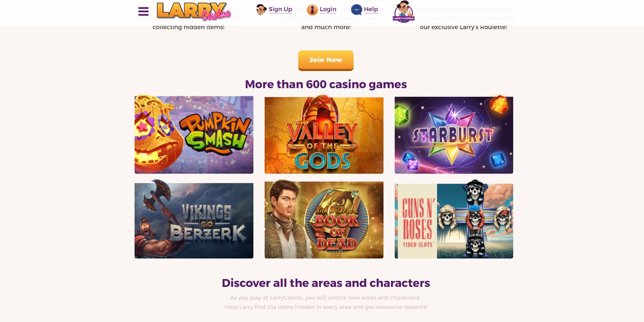644x322 pixels.
Task: Click the Larry face icon beside Sign Up
Action: [x=261, y=9]
